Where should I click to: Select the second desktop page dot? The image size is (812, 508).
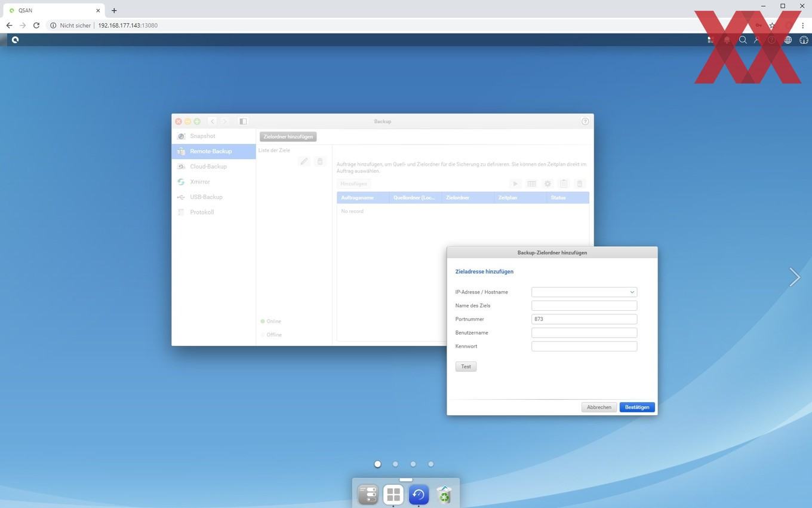pyautogui.click(x=395, y=464)
